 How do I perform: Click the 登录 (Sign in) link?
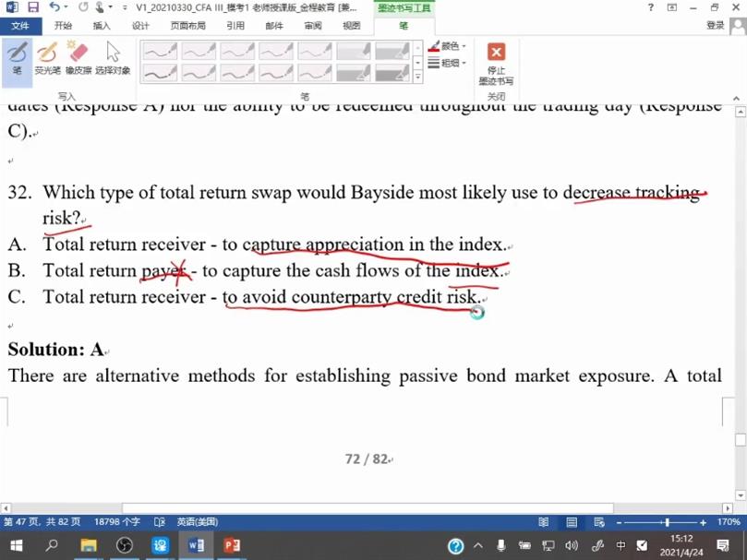pyautogui.click(x=716, y=26)
